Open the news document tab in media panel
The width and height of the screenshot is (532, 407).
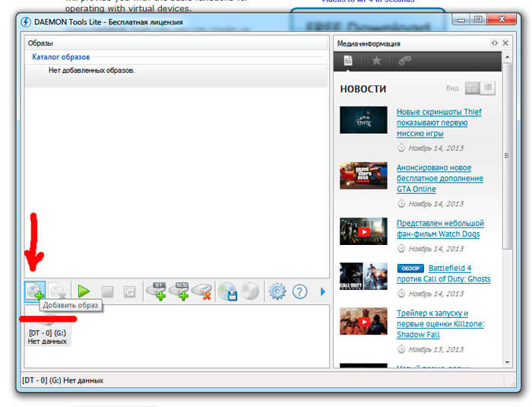point(348,61)
